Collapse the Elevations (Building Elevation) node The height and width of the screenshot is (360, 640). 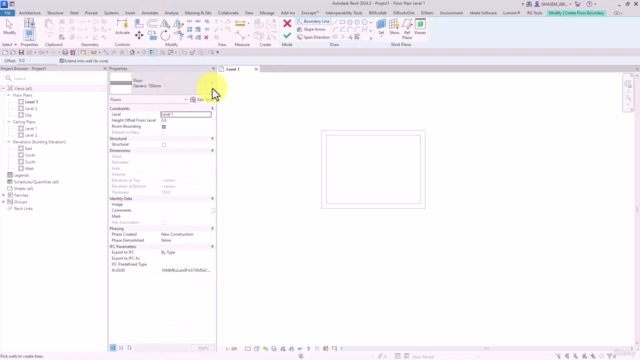coord(9,142)
